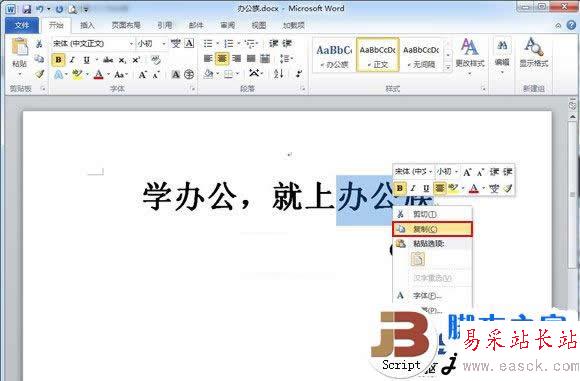Toggle Underline in the ribbon font group
Image resolution: width=580 pixels, height=381 pixels.
click(x=86, y=60)
